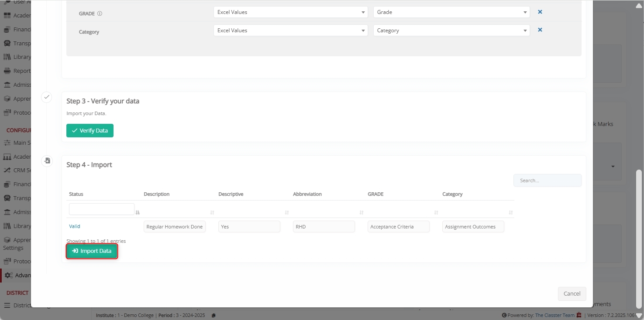Click the Import Data button
The height and width of the screenshot is (320, 644).
click(x=92, y=251)
